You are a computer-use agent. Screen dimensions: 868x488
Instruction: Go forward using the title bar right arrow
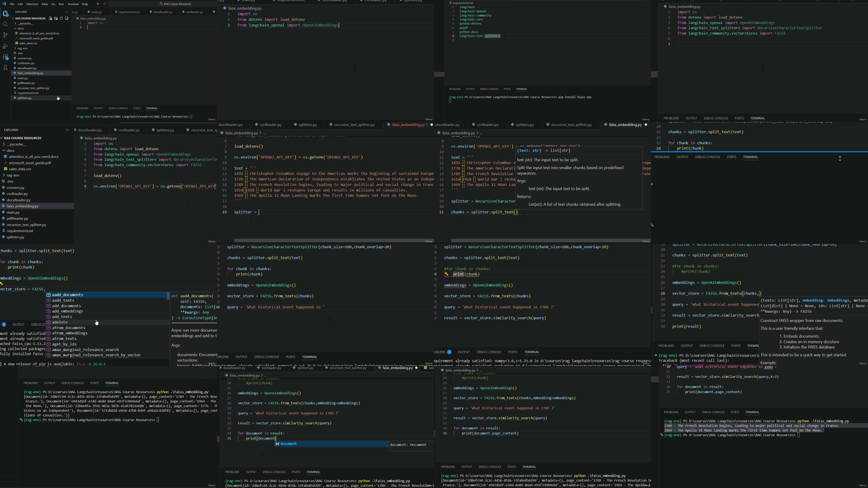click(x=104, y=4)
